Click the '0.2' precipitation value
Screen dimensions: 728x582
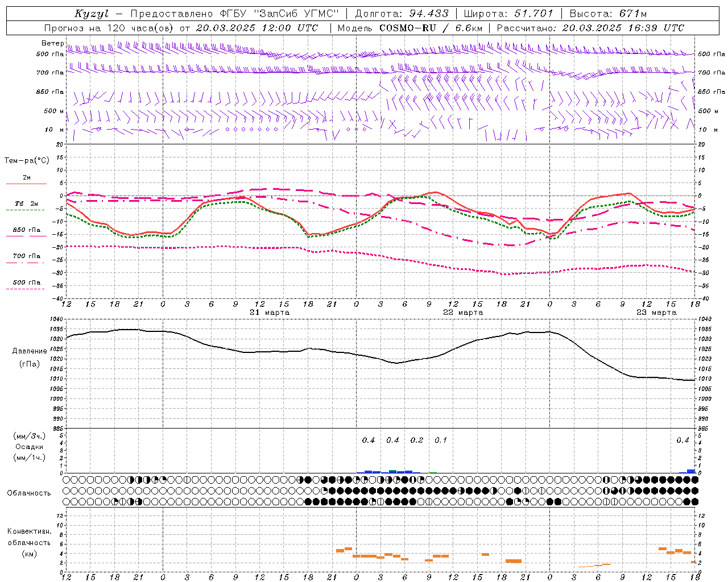(x=417, y=440)
